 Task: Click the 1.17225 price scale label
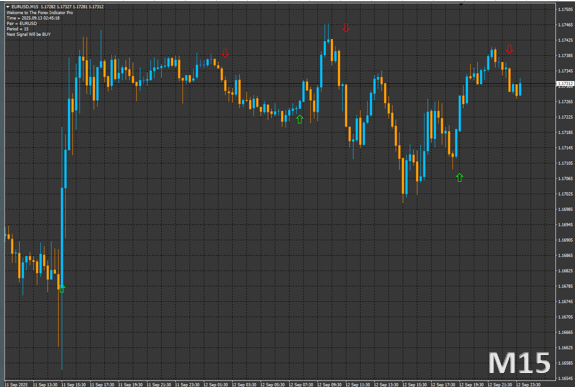click(x=565, y=117)
